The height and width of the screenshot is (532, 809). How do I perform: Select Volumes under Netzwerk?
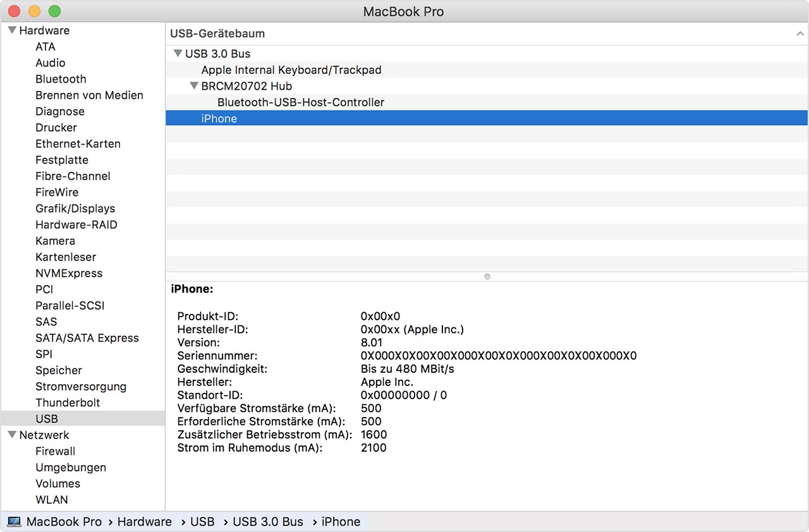(58, 484)
